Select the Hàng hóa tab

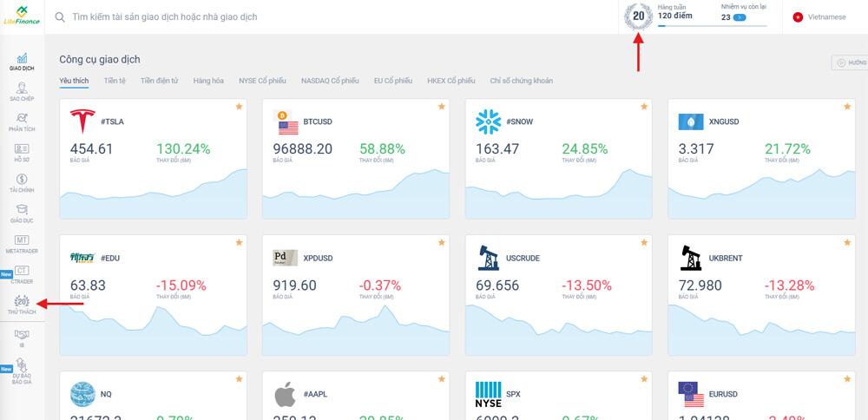tap(208, 81)
